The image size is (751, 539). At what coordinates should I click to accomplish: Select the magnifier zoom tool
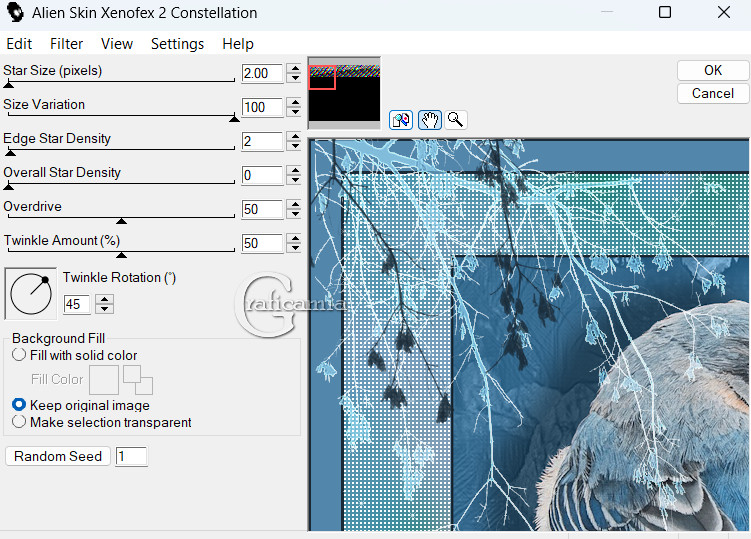(x=455, y=120)
